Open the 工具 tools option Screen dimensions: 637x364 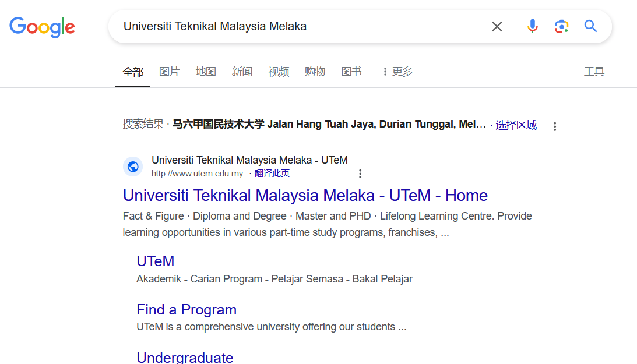594,72
